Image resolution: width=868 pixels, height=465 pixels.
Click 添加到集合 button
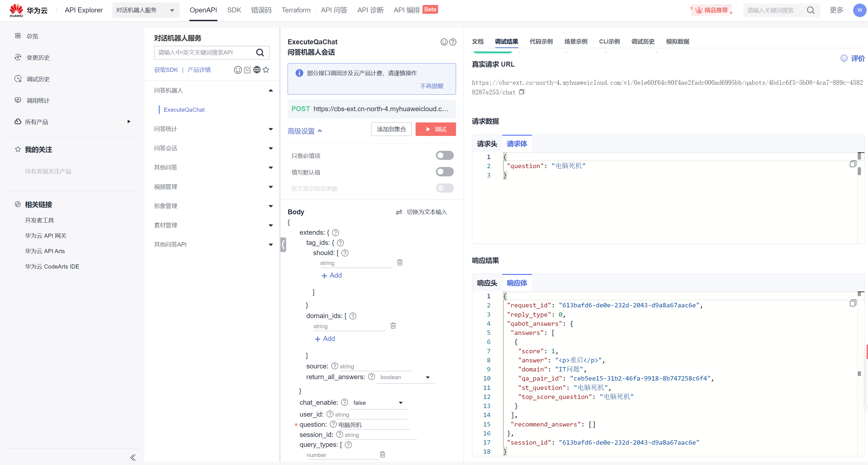coord(391,129)
